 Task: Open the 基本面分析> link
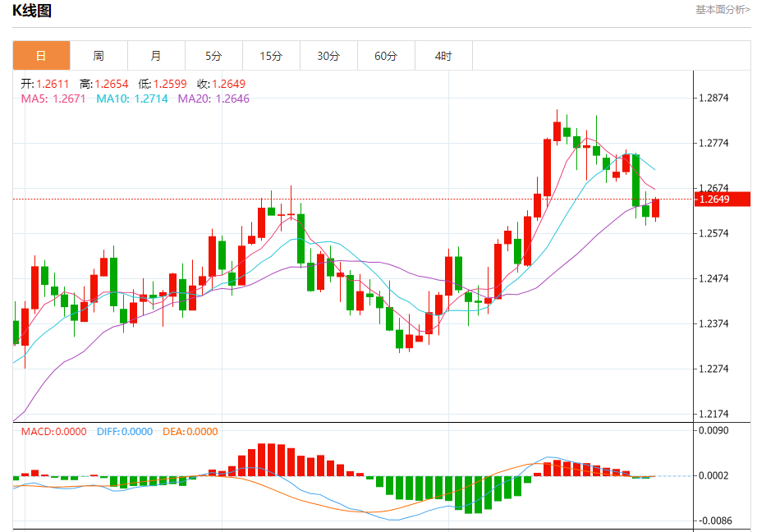pyautogui.click(x=723, y=10)
